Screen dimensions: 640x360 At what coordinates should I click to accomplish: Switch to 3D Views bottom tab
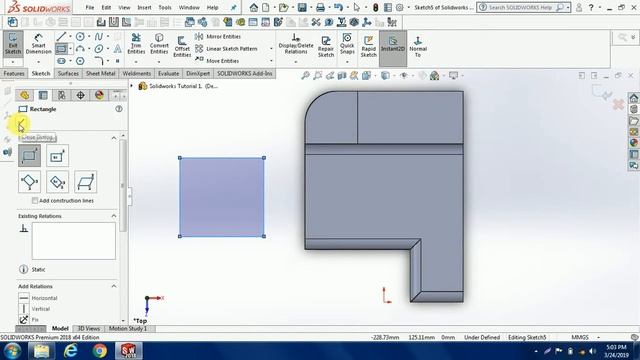click(89, 328)
